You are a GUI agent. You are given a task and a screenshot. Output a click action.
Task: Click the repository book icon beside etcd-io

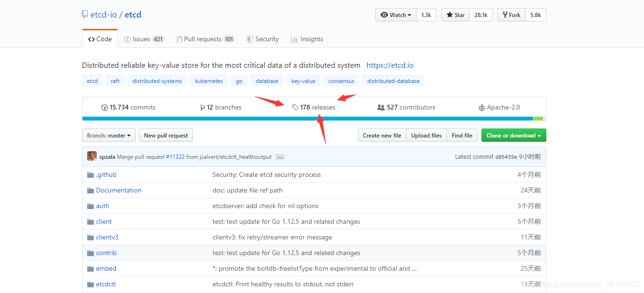85,15
